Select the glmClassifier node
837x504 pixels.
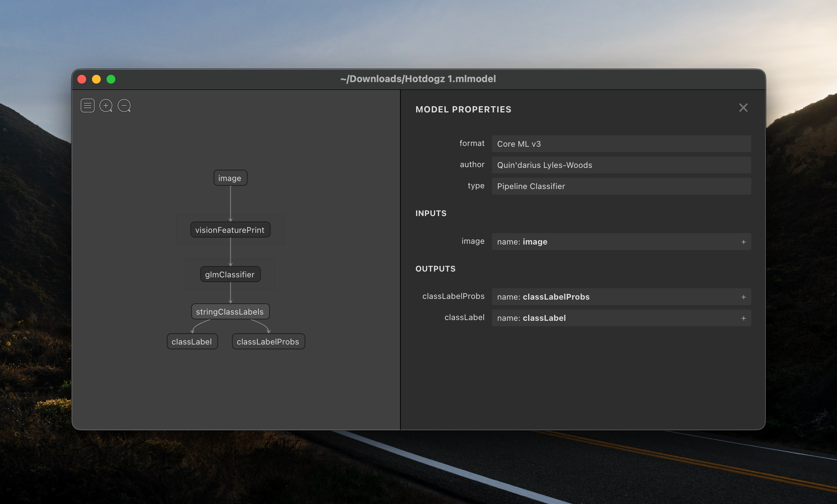point(230,274)
